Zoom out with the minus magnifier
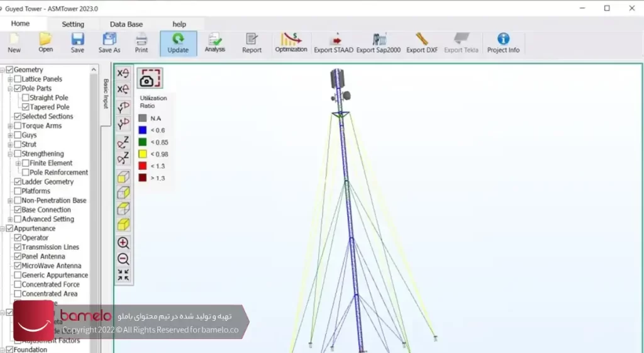644x353 pixels. click(x=123, y=259)
